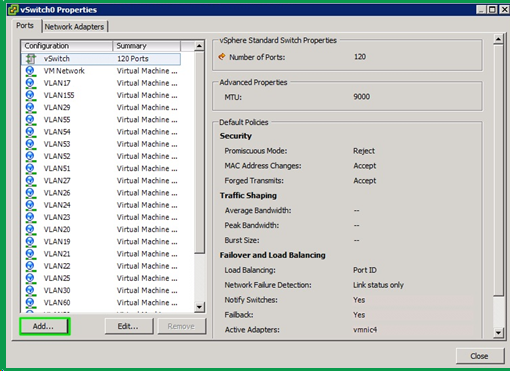Select the VLAN21 entry name
This screenshot has height=371, width=510.
pyautogui.click(x=57, y=254)
